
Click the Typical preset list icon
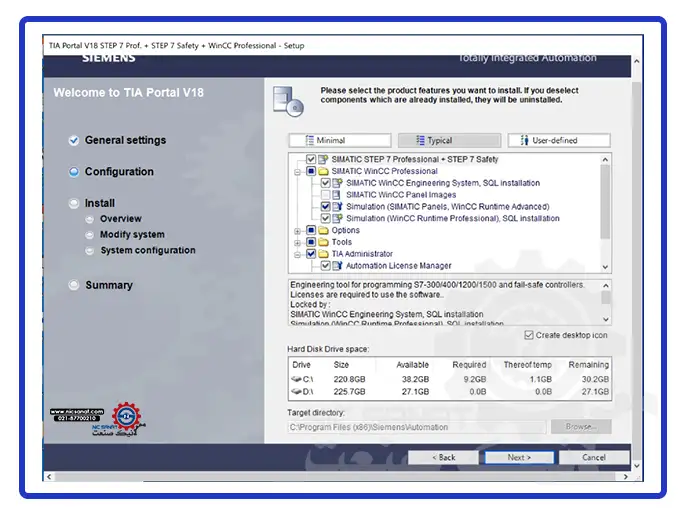pos(420,140)
